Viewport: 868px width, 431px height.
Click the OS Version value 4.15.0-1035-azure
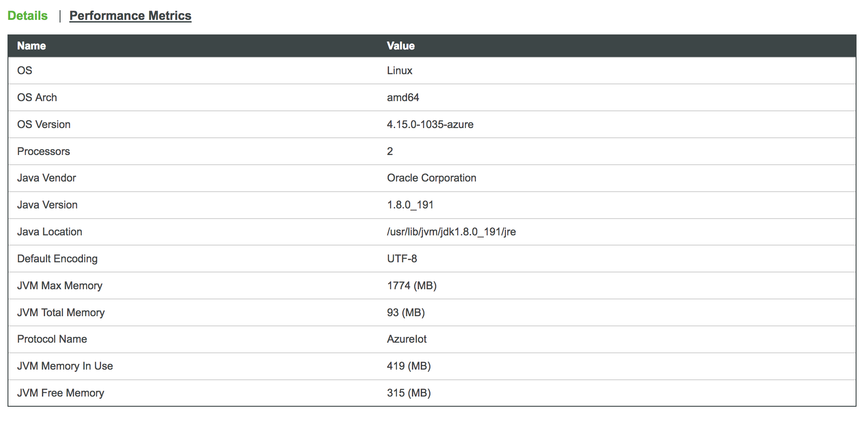[430, 125]
